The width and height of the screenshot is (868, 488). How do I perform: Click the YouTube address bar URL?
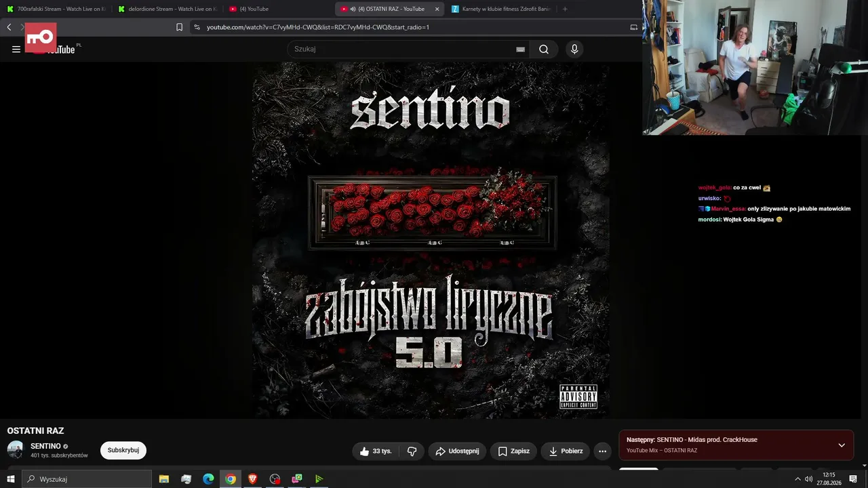318,27
